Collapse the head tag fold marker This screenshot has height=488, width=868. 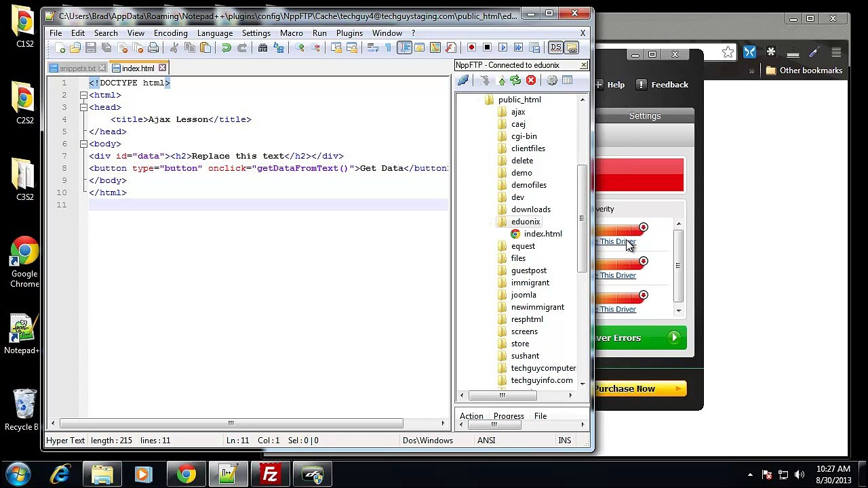click(83, 107)
